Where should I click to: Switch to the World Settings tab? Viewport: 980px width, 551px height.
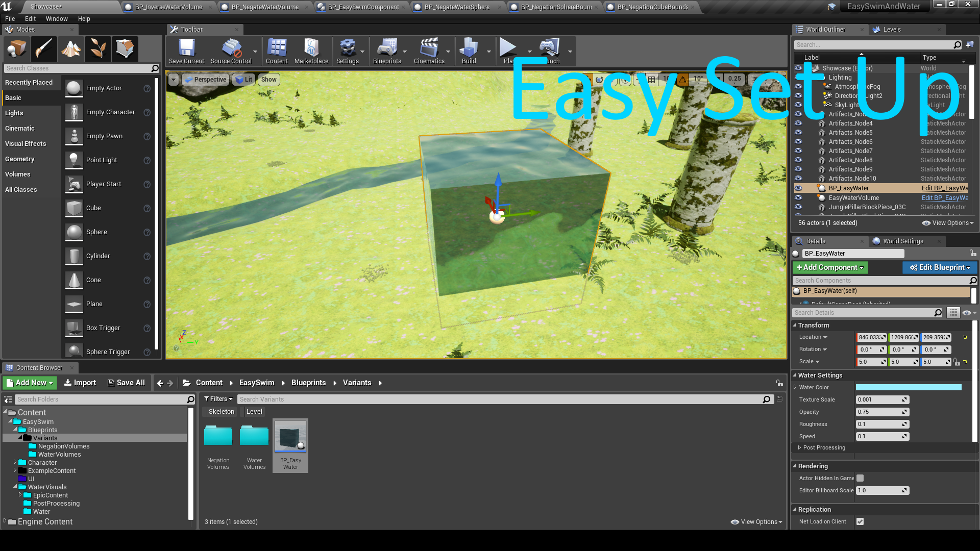[902, 241]
